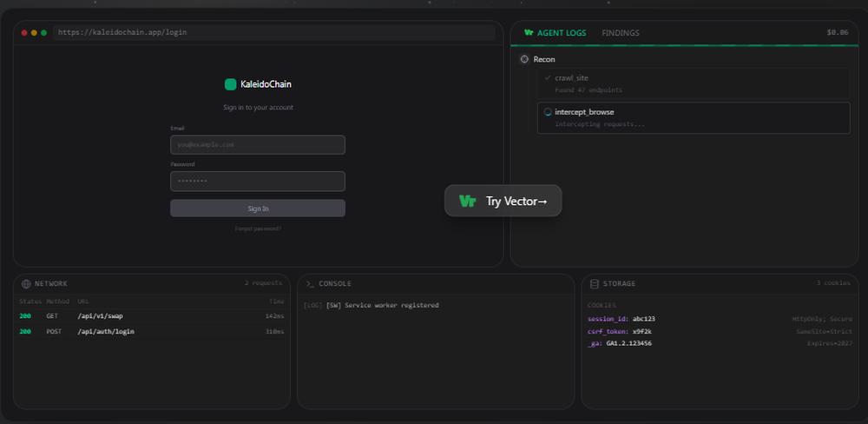Select the session_id cookie row
This screenshot has width=868, height=424.
[719, 319]
